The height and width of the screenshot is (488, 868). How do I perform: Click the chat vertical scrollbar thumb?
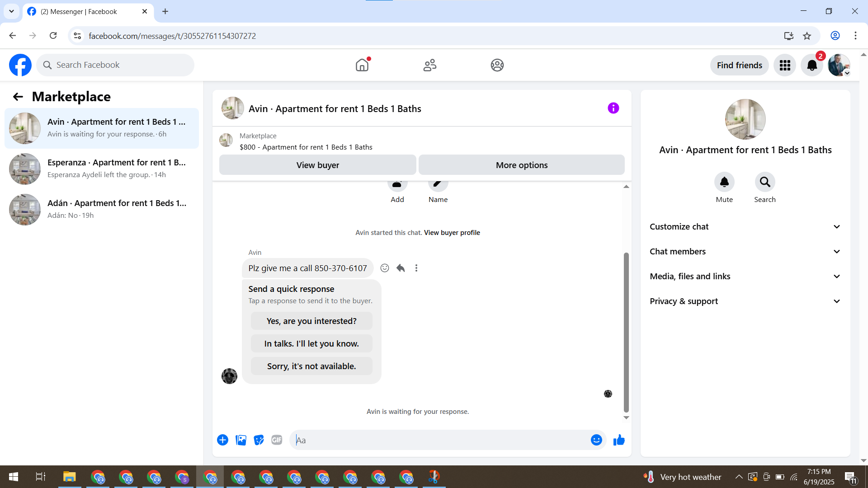(626, 332)
